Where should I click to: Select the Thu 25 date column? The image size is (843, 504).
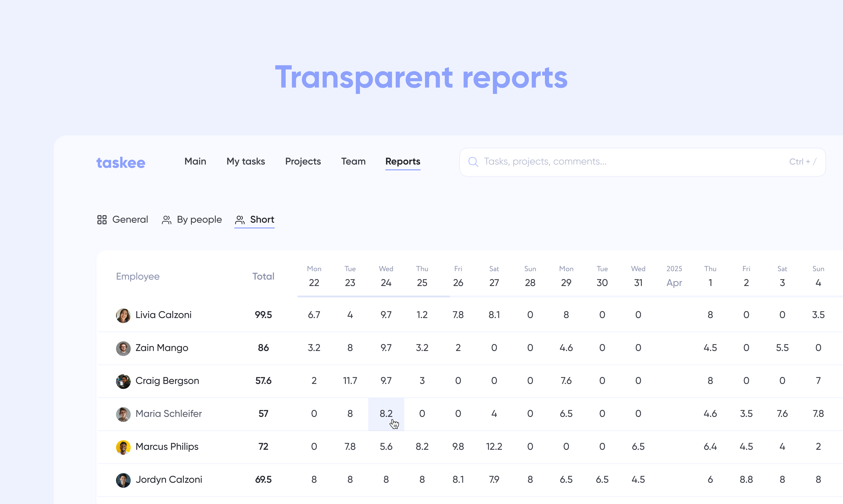coord(422,276)
